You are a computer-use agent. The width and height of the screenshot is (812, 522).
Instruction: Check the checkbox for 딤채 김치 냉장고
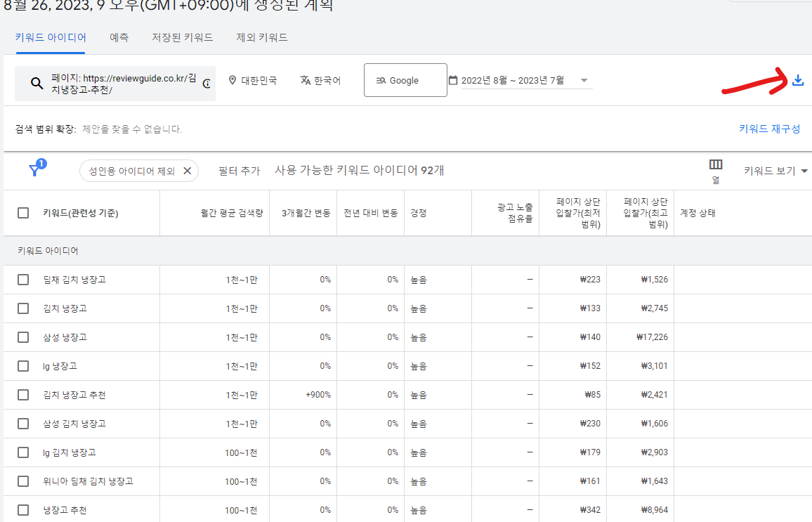point(22,279)
